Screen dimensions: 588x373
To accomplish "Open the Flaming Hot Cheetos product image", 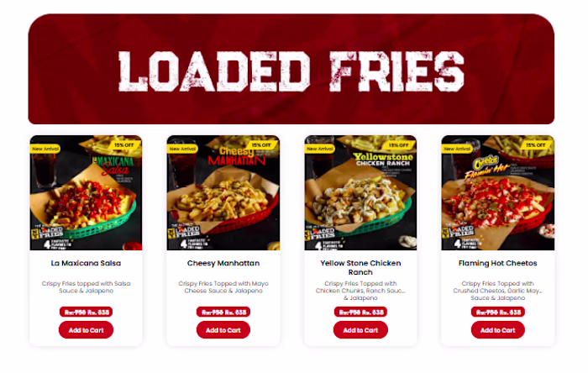I will coord(497,192).
